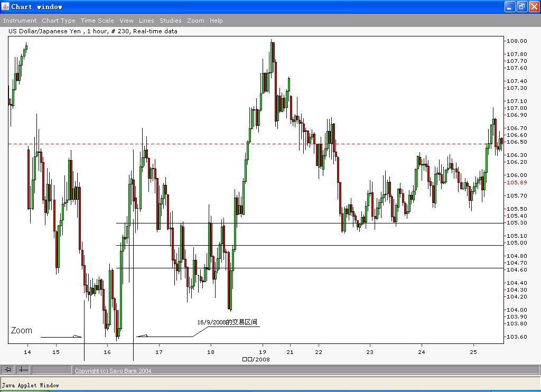This screenshot has width=541, height=392.
Task: Open the View menu
Action: click(x=127, y=21)
